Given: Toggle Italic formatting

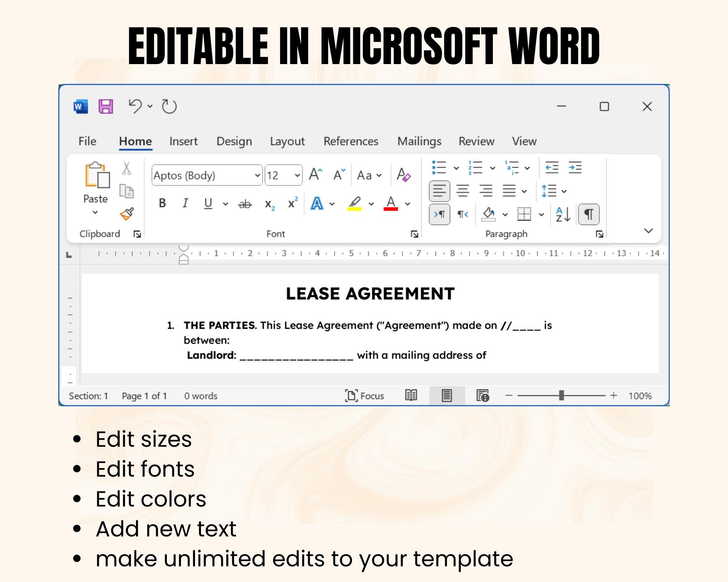Looking at the screenshot, I should pyautogui.click(x=185, y=203).
